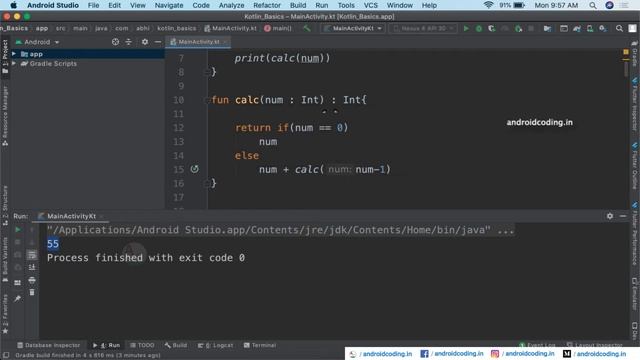
Task: Open the Terminal tool window
Action: click(260, 345)
